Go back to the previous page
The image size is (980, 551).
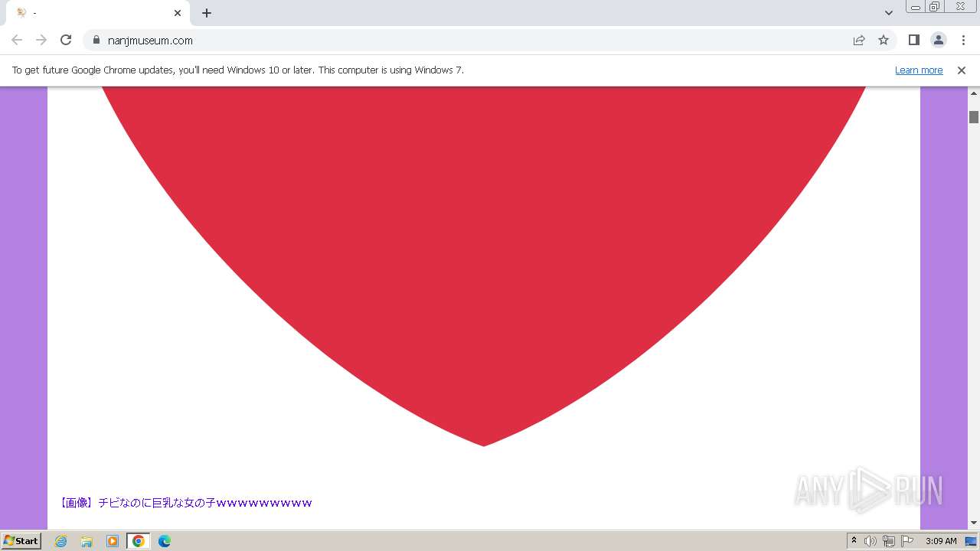(x=17, y=40)
